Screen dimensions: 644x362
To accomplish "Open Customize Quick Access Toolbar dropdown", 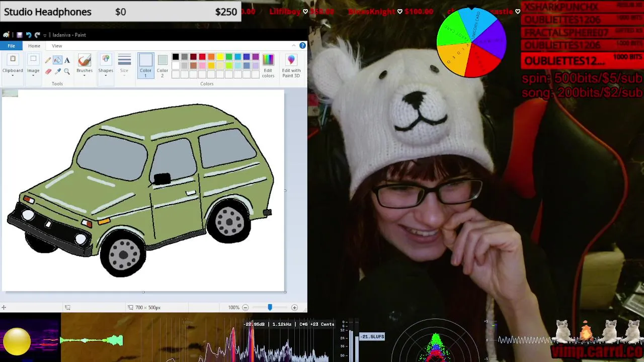I will (45, 35).
